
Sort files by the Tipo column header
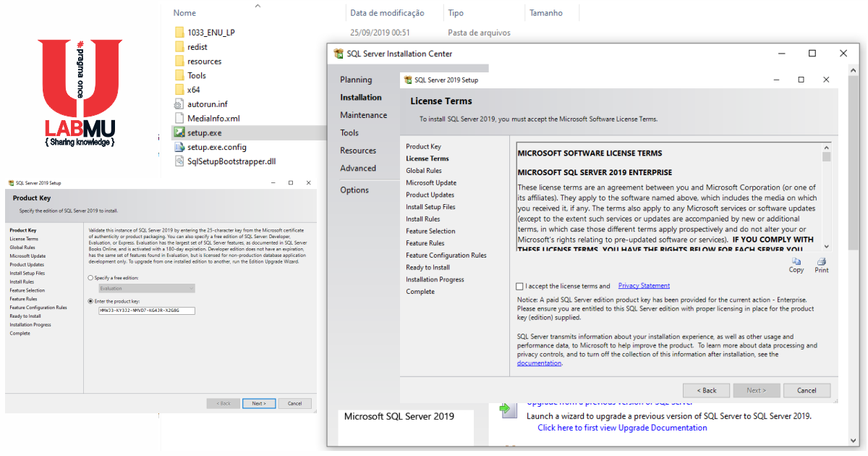(456, 13)
